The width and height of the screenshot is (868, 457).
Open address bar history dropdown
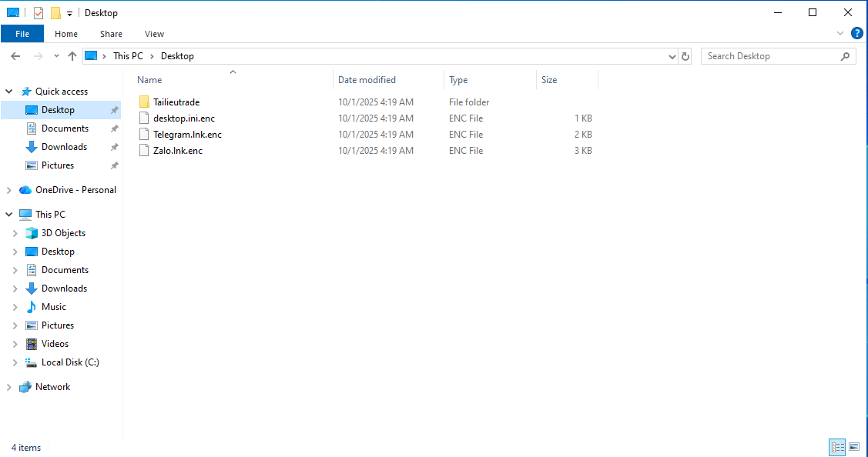pos(672,56)
